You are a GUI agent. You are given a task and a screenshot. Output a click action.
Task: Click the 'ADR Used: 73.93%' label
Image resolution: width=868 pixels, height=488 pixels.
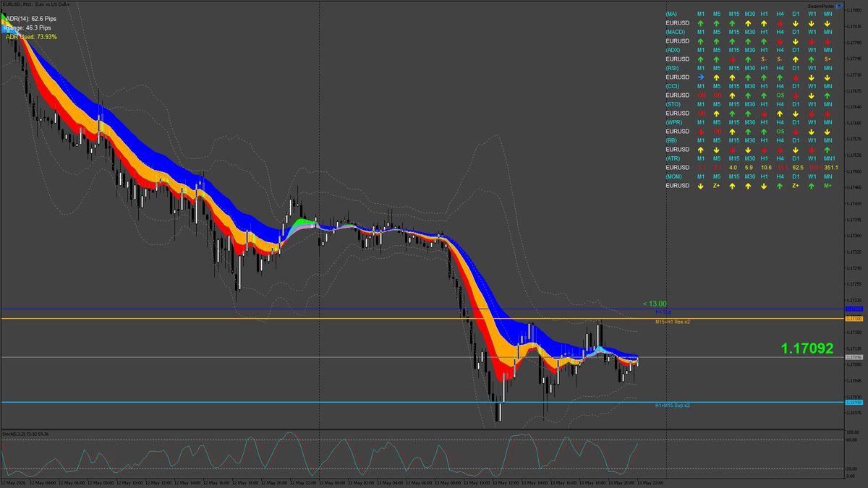click(31, 36)
